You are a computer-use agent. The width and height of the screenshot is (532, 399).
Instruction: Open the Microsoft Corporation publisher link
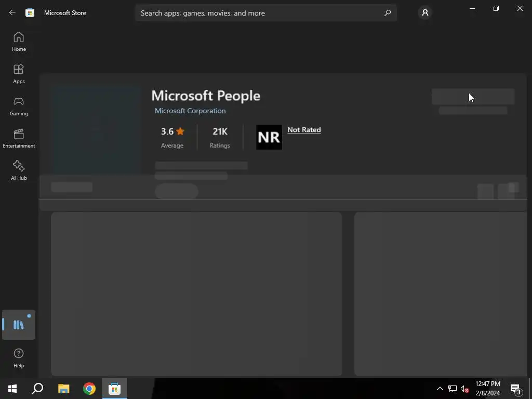click(190, 111)
